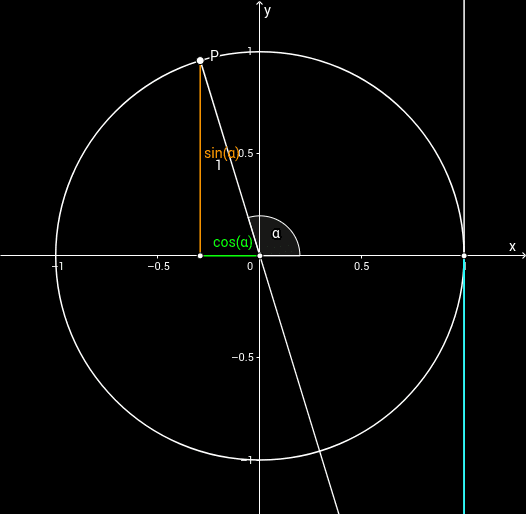Viewport: 528px width, 516px height.
Task: Select point P on the unit circle
Action: 201,61
